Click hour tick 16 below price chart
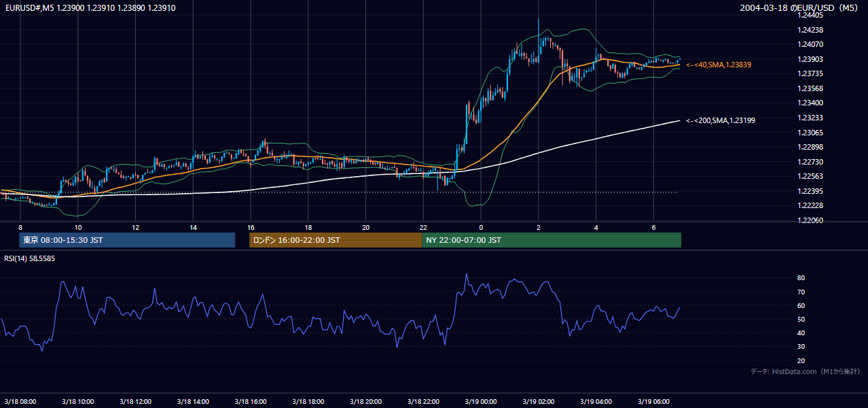Image resolution: width=868 pixels, height=408 pixels. coord(251,227)
